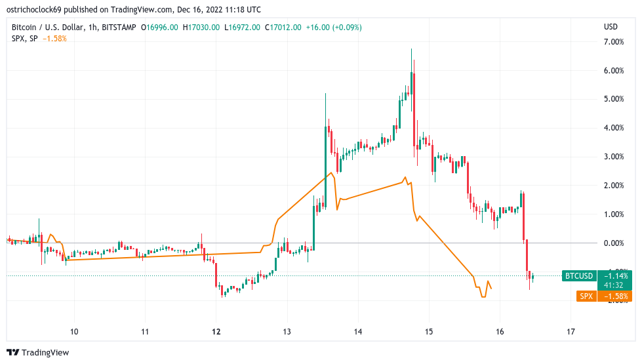
Task: Click the orange SPX price tag
Action: 586,296
